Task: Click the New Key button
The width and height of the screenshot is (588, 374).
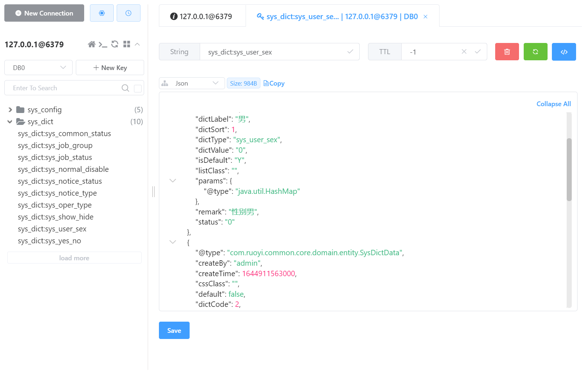Action: pos(110,68)
